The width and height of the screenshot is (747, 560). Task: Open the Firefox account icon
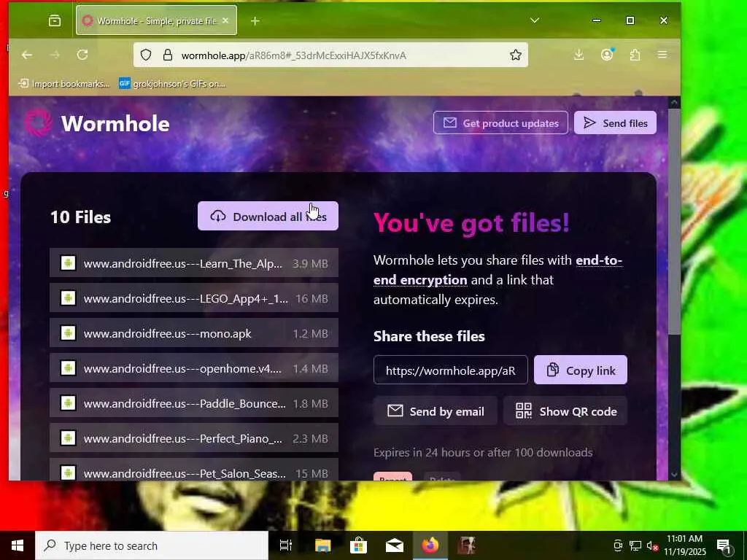pos(607,55)
